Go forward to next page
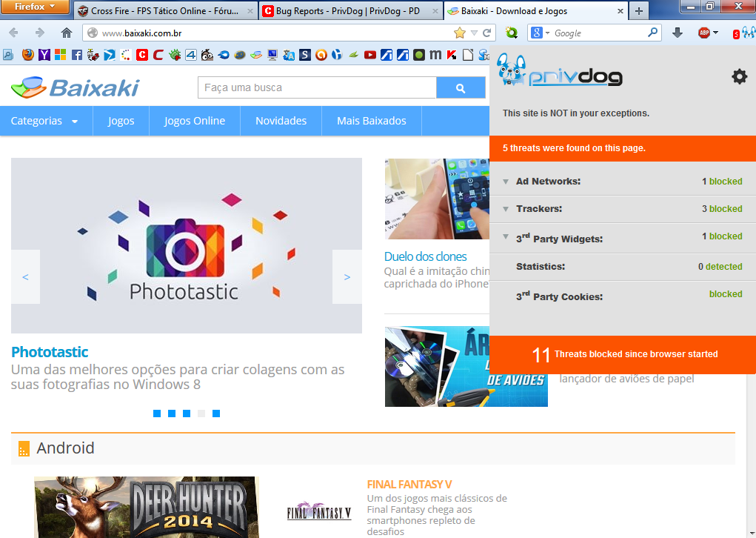756x538 pixels. pyautogui.click(x=39, y=33)
